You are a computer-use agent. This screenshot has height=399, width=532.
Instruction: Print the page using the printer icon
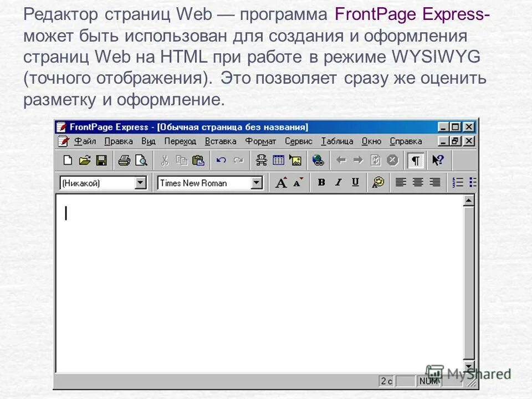click(124, 160)
